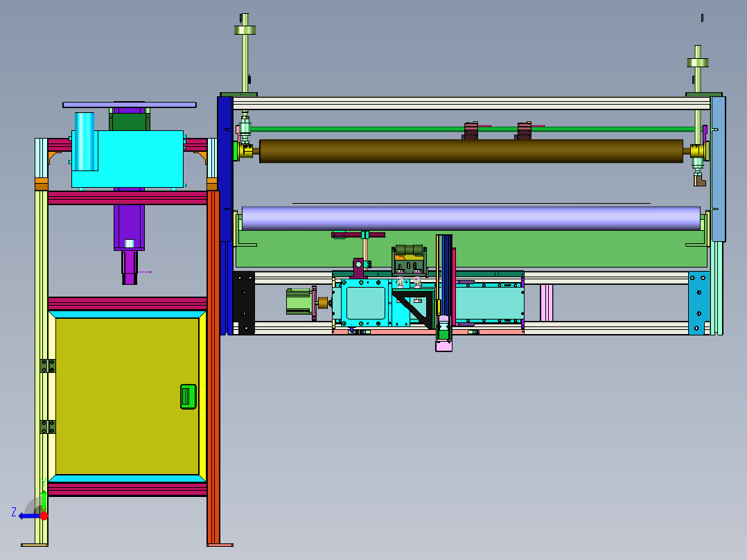Select the orange-red vertical frame column
The height and width of the screenshot is (560, 747).
point(213,367)
